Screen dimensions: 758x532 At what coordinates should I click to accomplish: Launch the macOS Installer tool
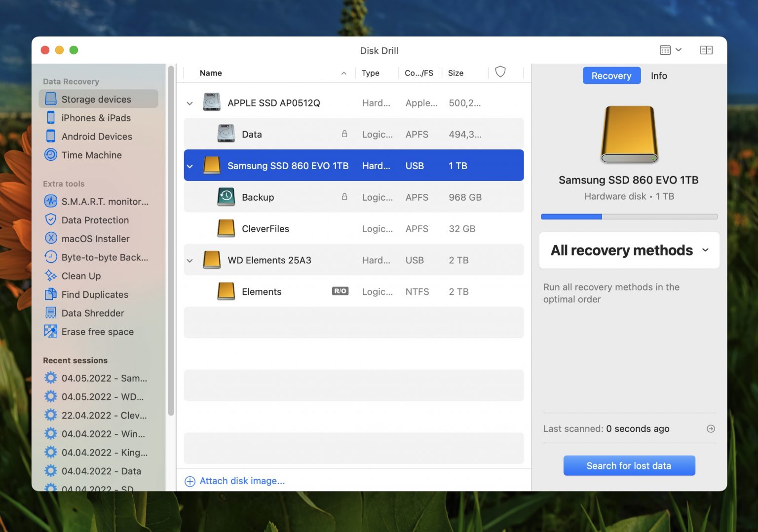[x=94, y=239]
